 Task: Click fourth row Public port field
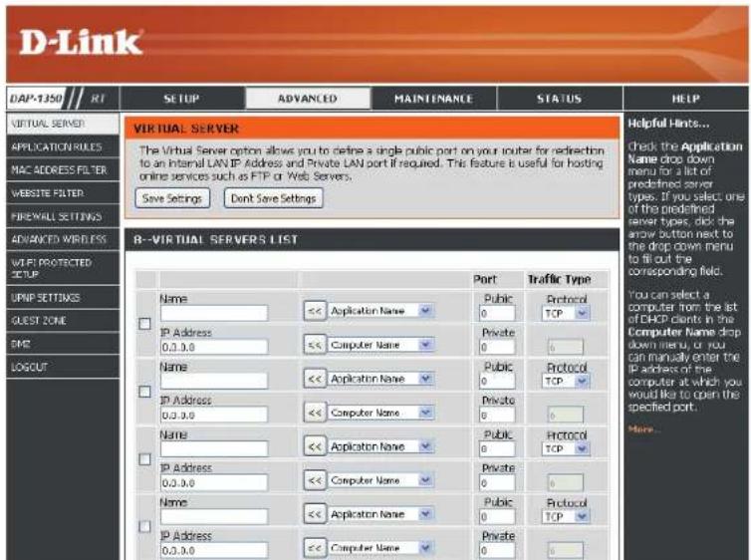pyautogui.click(x=497, y=517)
